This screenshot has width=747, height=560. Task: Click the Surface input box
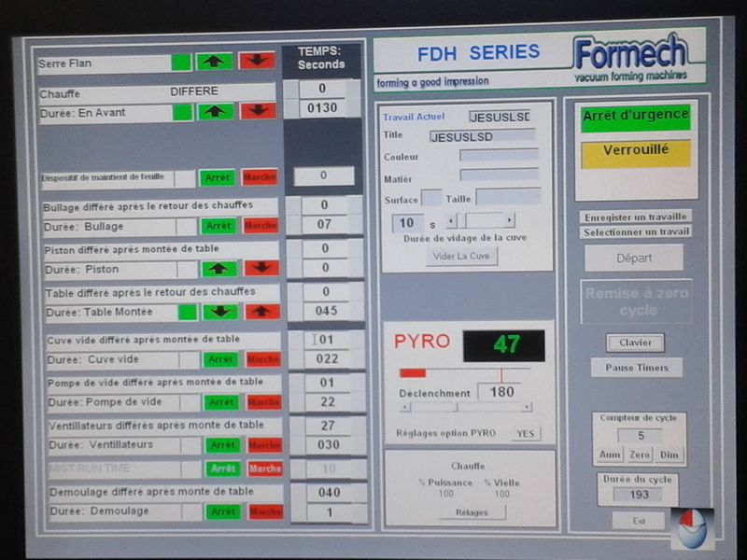431,198
